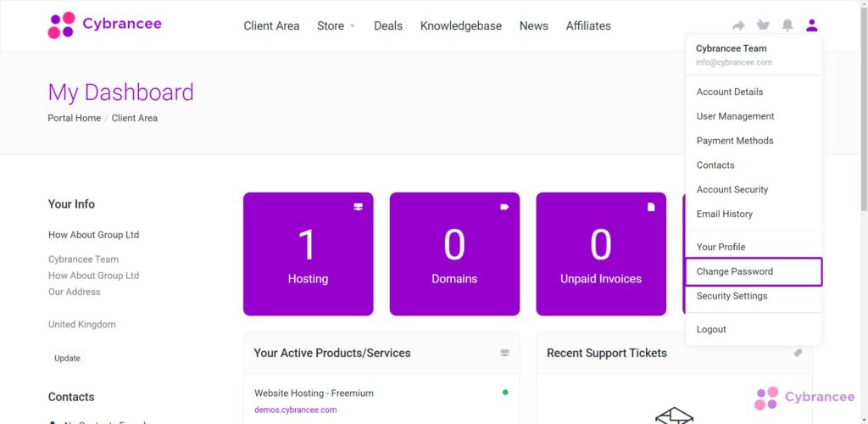Click the Your Active Products/Services heading
The height and width of the screenshot is (424, 868).
[332, 353]
